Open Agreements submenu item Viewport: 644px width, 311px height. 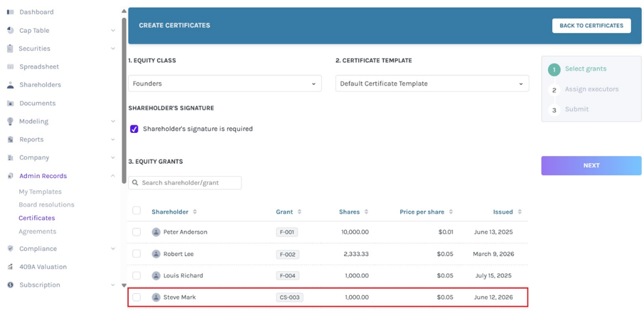[37, 232]
